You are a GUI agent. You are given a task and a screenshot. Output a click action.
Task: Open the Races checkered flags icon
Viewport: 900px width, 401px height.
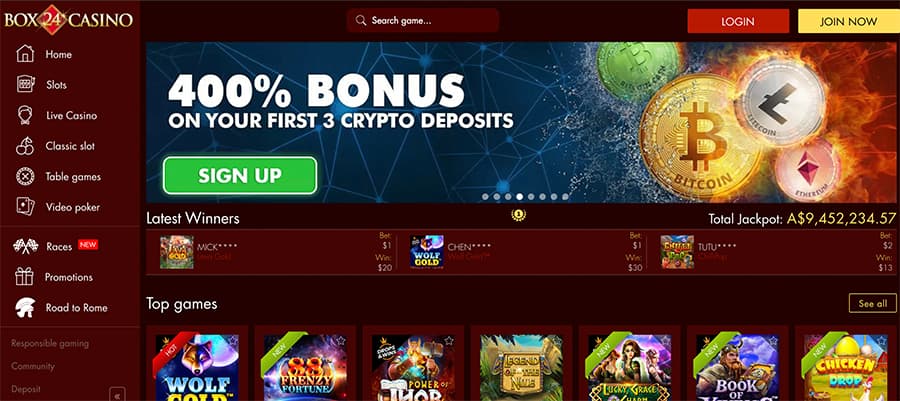coord(25,246)
